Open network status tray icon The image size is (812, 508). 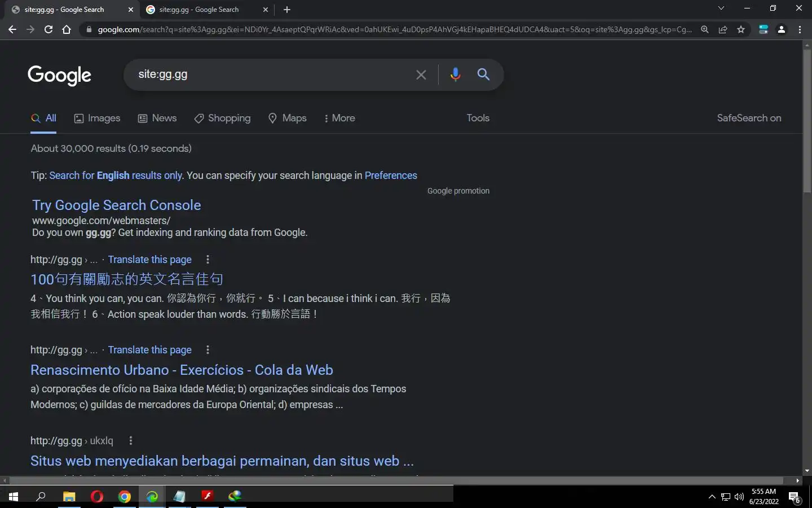click(x=726, y=497)
